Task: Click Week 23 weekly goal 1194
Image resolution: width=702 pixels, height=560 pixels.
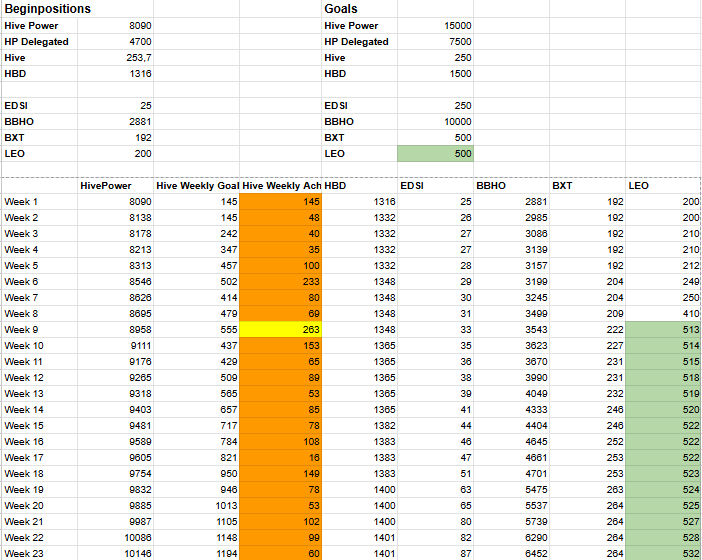Action: coord(196,554)
